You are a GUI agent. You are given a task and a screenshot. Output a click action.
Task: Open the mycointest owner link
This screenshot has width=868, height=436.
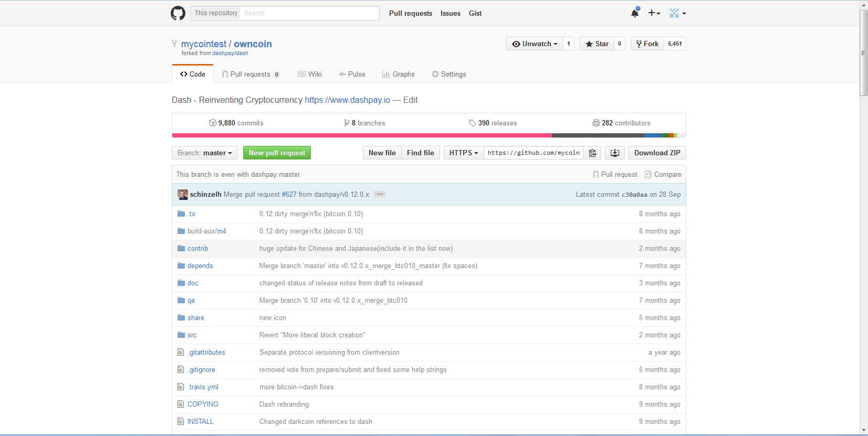(x=204, y=44)
